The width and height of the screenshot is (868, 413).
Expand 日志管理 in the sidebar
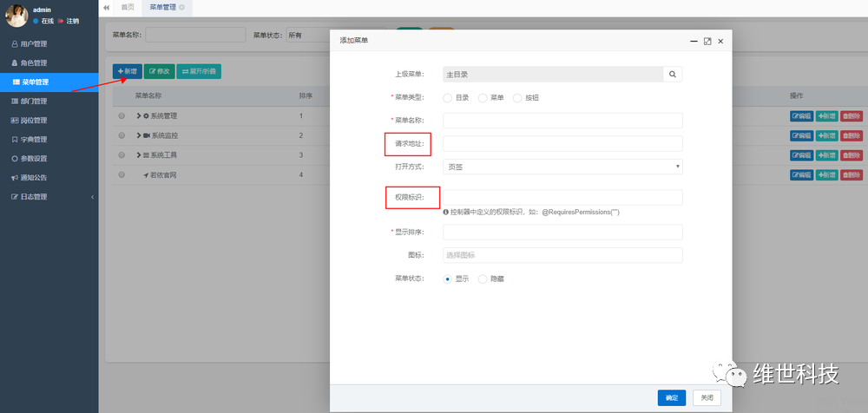49,197
